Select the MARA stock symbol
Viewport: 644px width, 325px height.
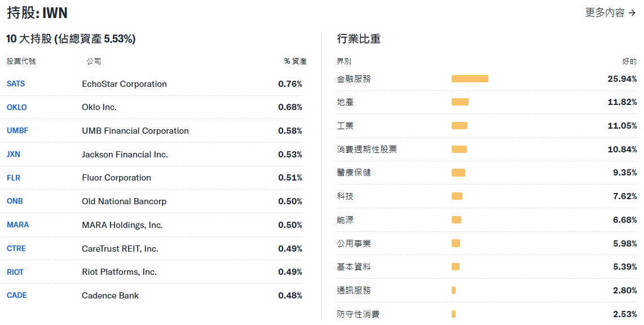[18, 225]
